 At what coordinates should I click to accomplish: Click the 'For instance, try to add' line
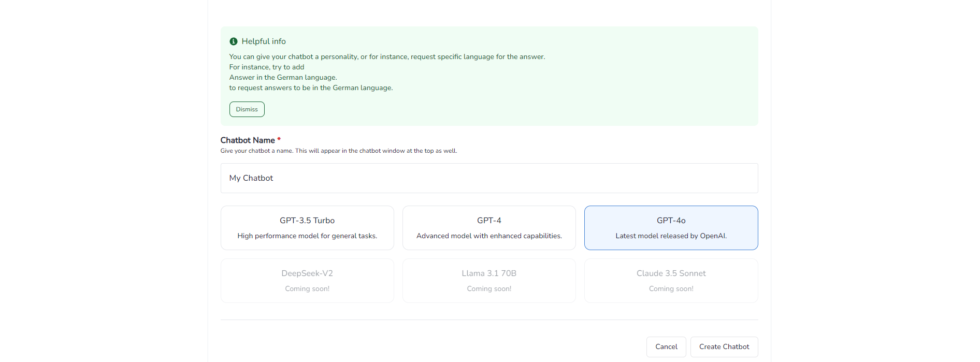coord(266,67)
